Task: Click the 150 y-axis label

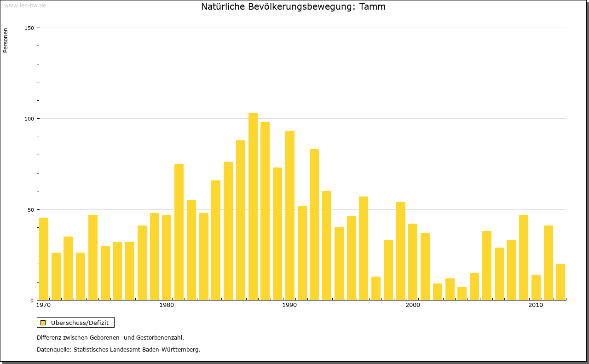Action: pyautogui.click(x=29, y=28)
